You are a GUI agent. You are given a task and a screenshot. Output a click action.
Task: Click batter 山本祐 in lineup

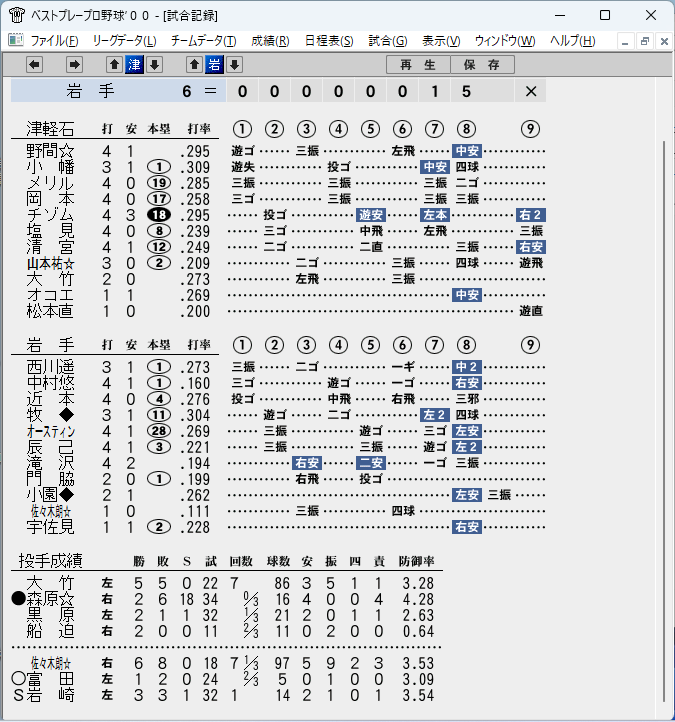tap(50, 263)
